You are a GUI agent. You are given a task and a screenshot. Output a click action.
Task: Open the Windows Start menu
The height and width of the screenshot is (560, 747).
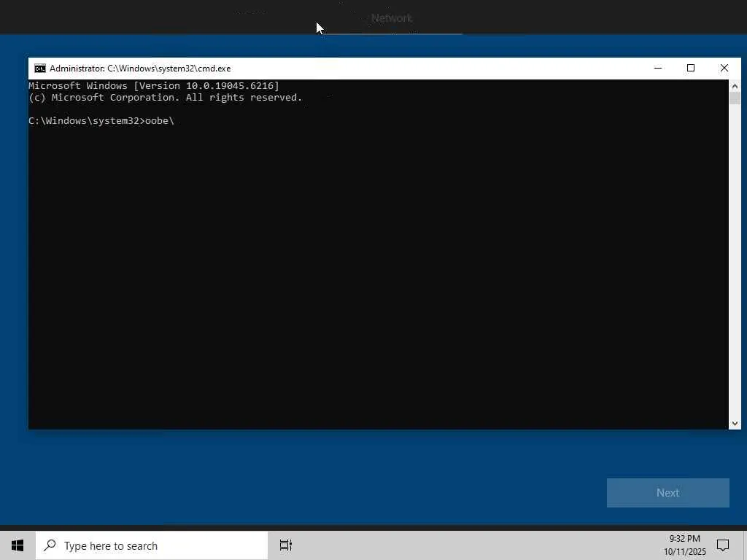(x=18, y=545)
